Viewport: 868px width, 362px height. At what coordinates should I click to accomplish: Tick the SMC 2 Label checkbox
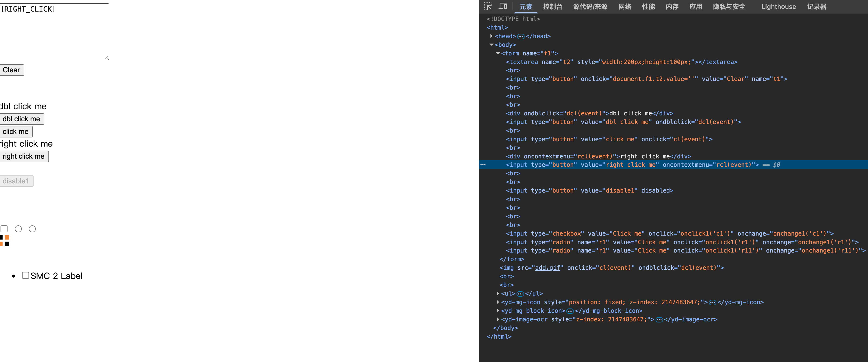coord(25,275)
